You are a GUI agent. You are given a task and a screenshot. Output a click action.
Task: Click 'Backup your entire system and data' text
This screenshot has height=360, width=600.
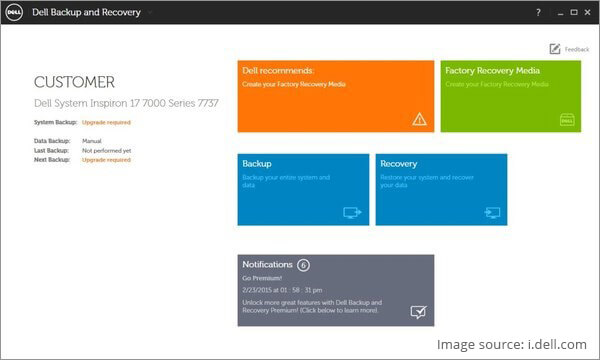(x=286, y=181)
